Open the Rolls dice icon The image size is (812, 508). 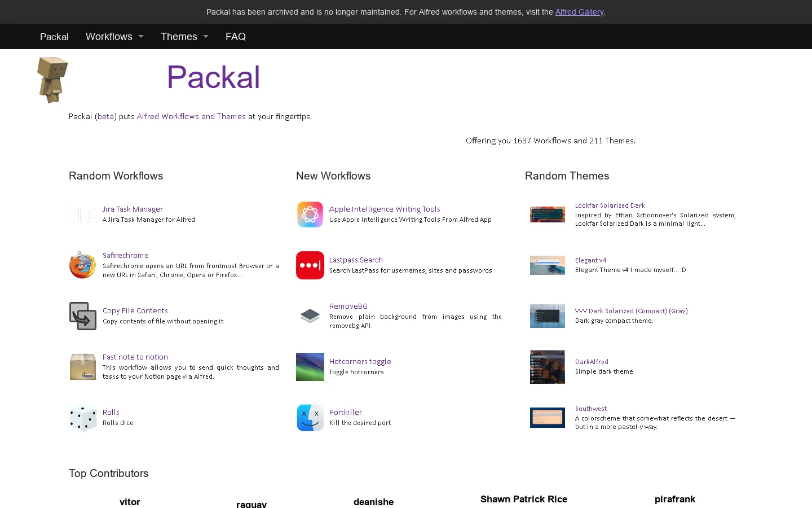click(83, 418)
